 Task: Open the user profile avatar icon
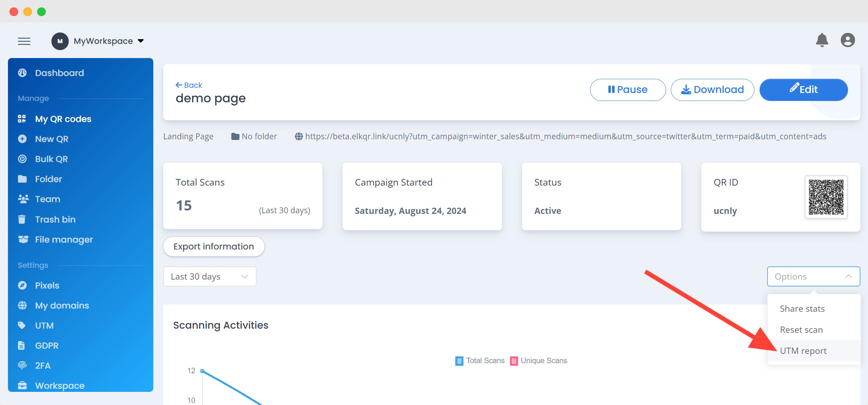pos(847,40)
